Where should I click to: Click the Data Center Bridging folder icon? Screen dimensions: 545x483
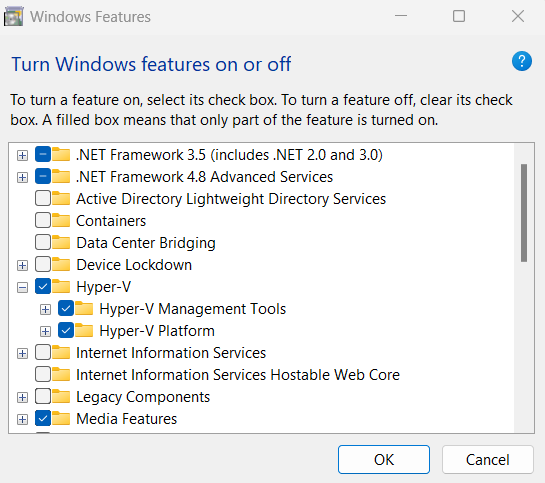click(61, 242)
